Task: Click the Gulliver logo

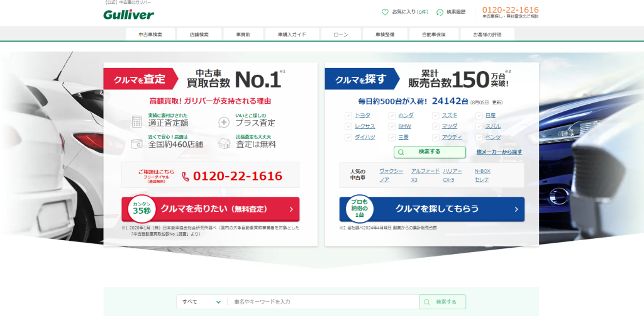Action: (x=128, y=15)
